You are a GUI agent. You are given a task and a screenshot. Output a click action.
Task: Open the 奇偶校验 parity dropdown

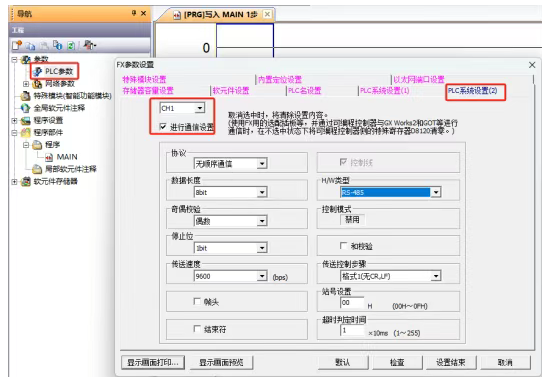(x=262, y=221)
